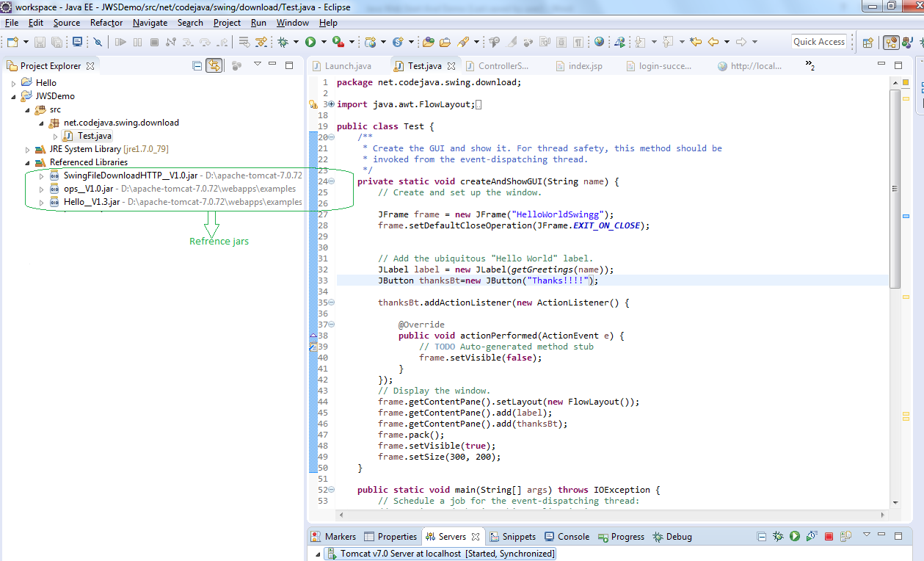Screen dimensions: 924x561
Task: Open the File menu
Action: click(x=12, y=23)
